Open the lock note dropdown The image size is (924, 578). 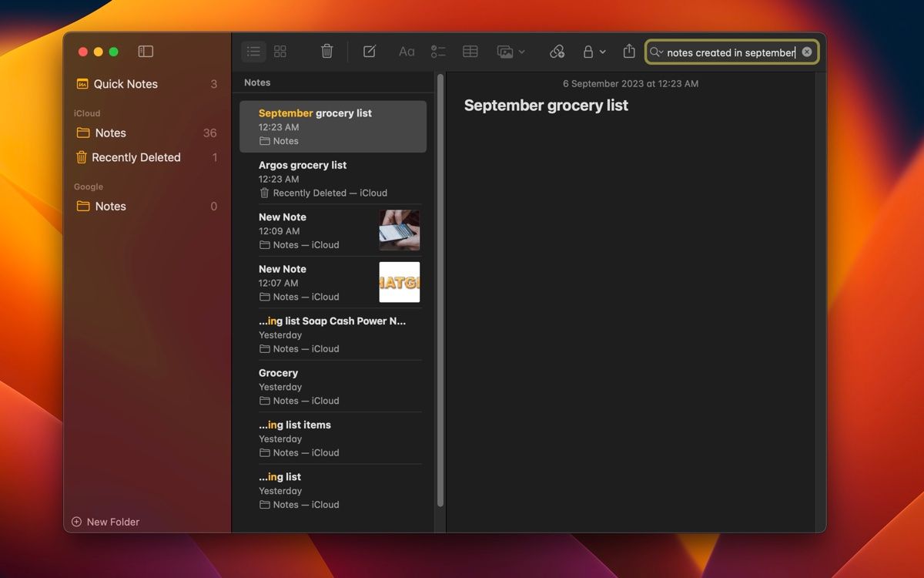594,52
